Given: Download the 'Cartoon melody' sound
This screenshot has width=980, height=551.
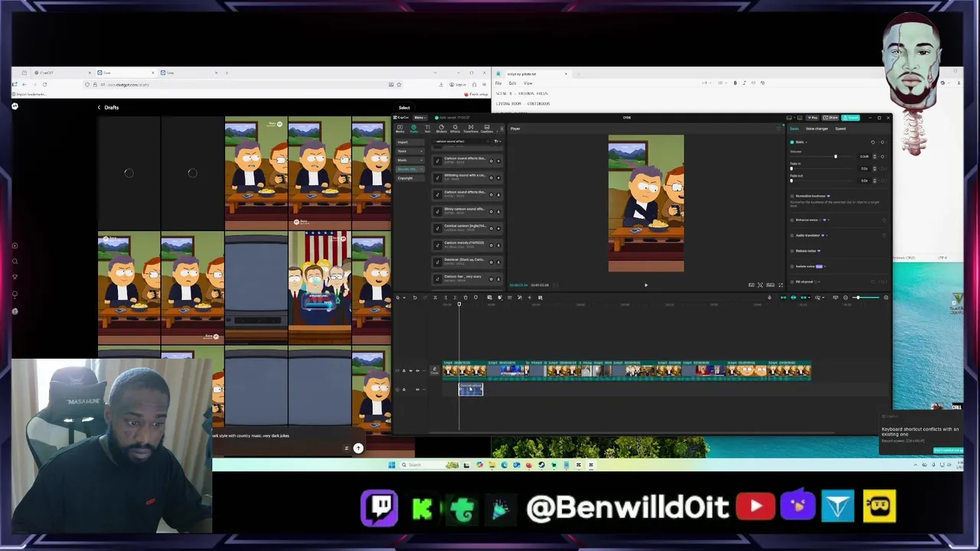Looking at the screenshot, I should [498, 244].
